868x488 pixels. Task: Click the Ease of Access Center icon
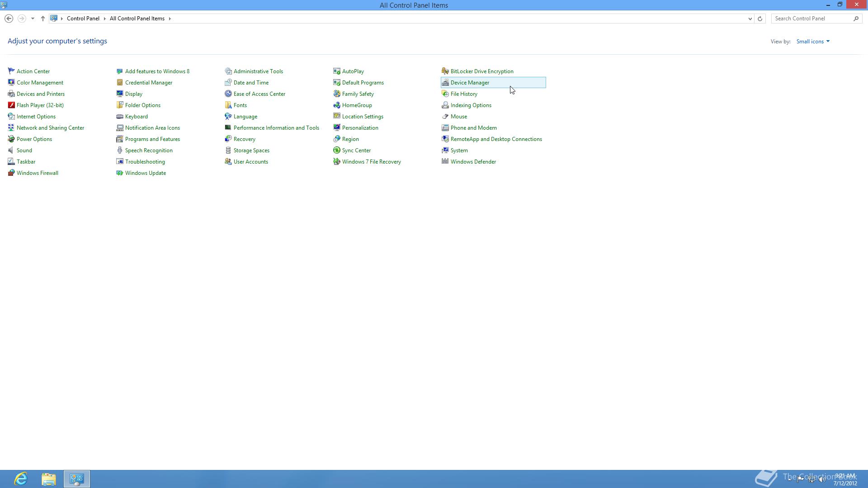click(228, 94)
